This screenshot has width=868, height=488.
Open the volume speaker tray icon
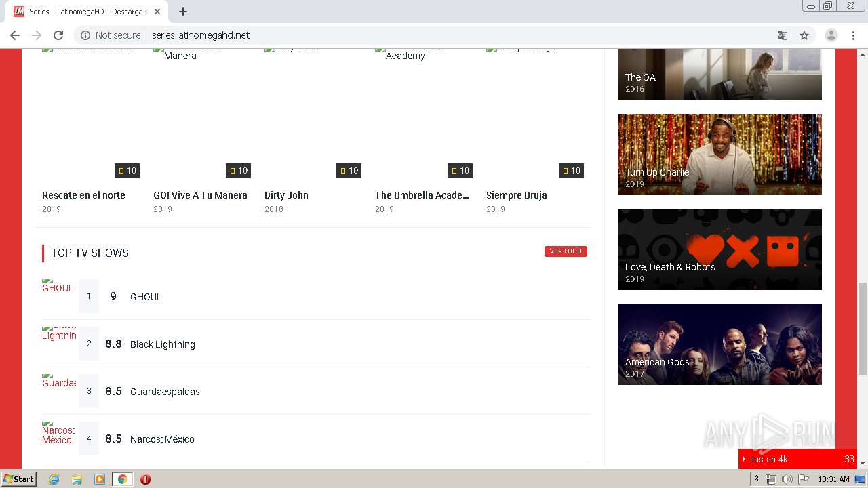point(787,479)
